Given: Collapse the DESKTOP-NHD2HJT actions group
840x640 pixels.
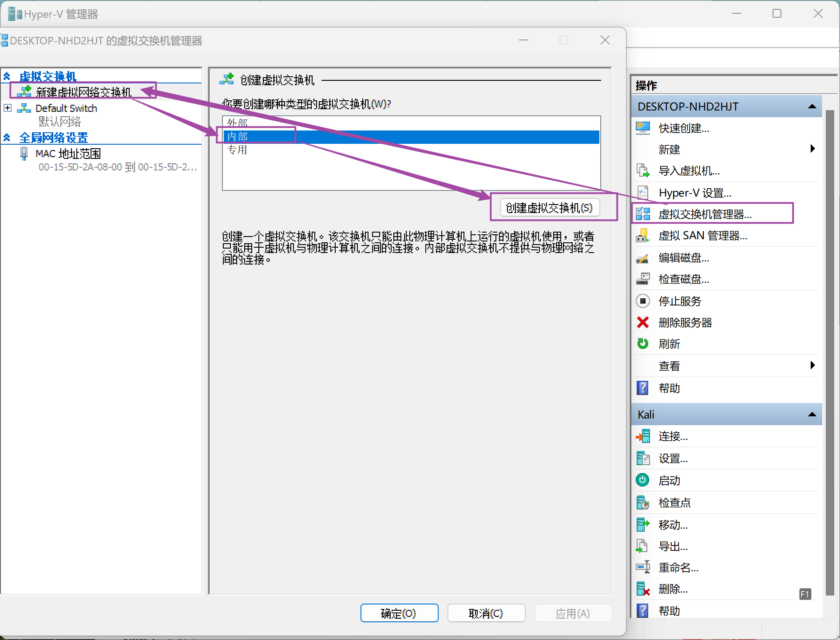Looking at the screenshot, I should (812, 107).
